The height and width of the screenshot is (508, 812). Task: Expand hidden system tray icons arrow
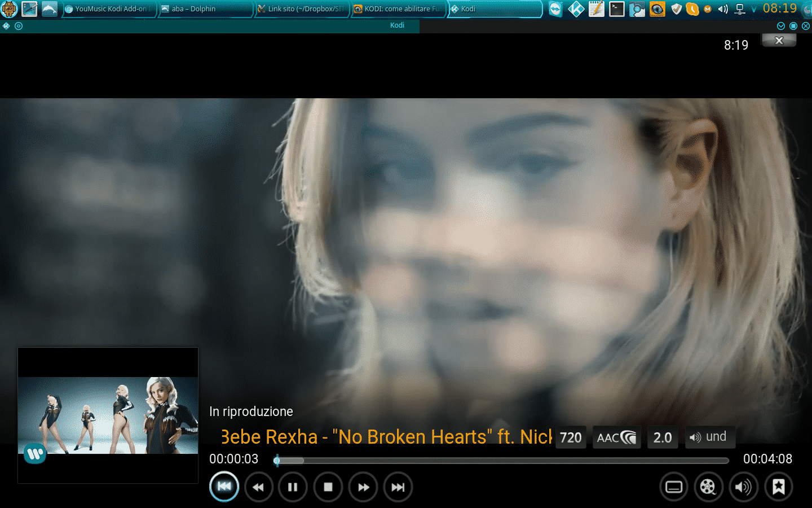click(x=753, y=10)
